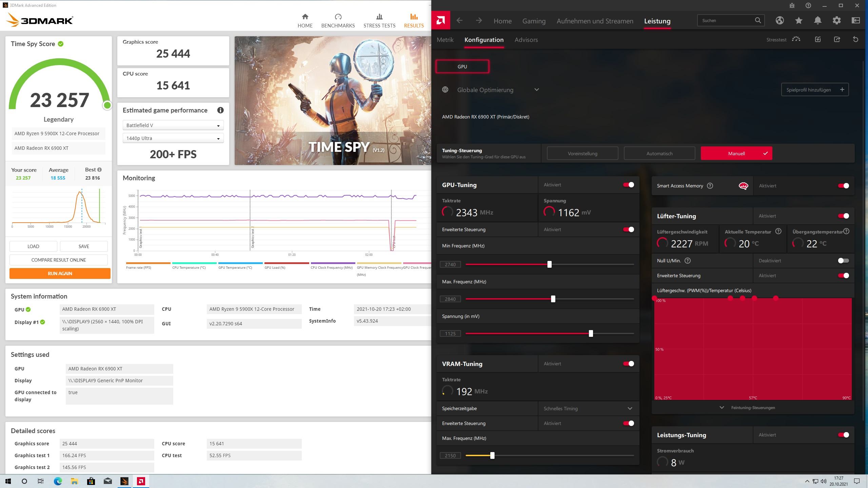This screenshot has width=868, height=488.
Task: Toggle VRAM Erweiterte Steuerung switch
Action: click(x=628, y=423)
